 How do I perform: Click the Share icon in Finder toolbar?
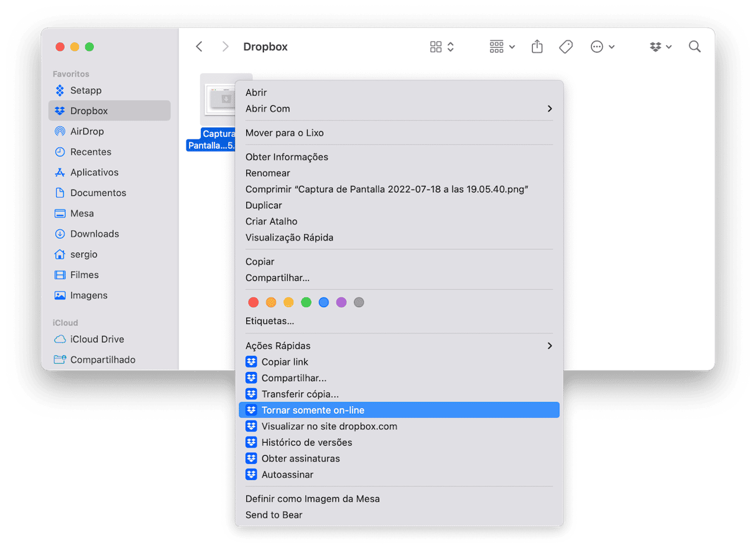pyautogui.click(x=537, y=47)
